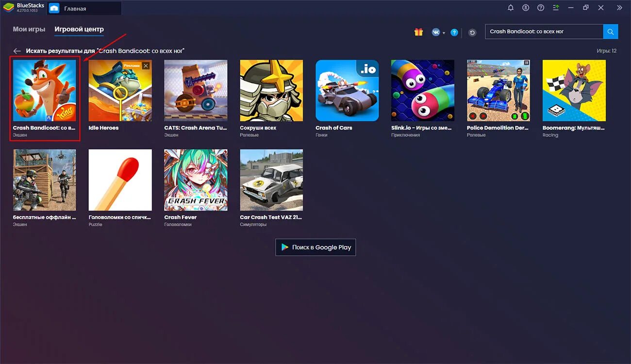Viewport: 631px width, 364px height.
Task: Open the Сокруши всех game thumbnail
Action: click(271, 90)
